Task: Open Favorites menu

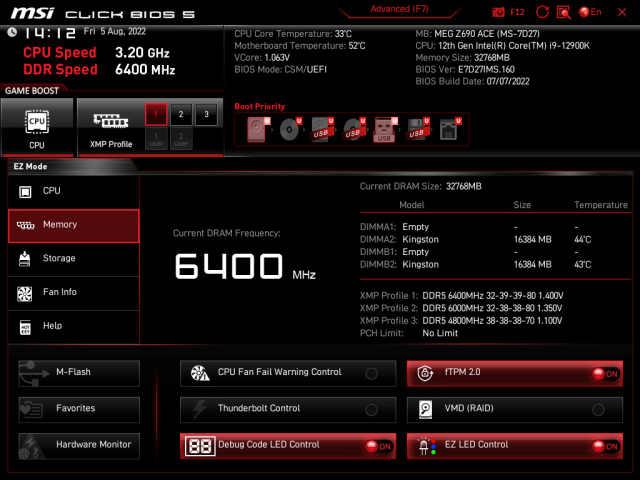Action: [x=79, y=409]
